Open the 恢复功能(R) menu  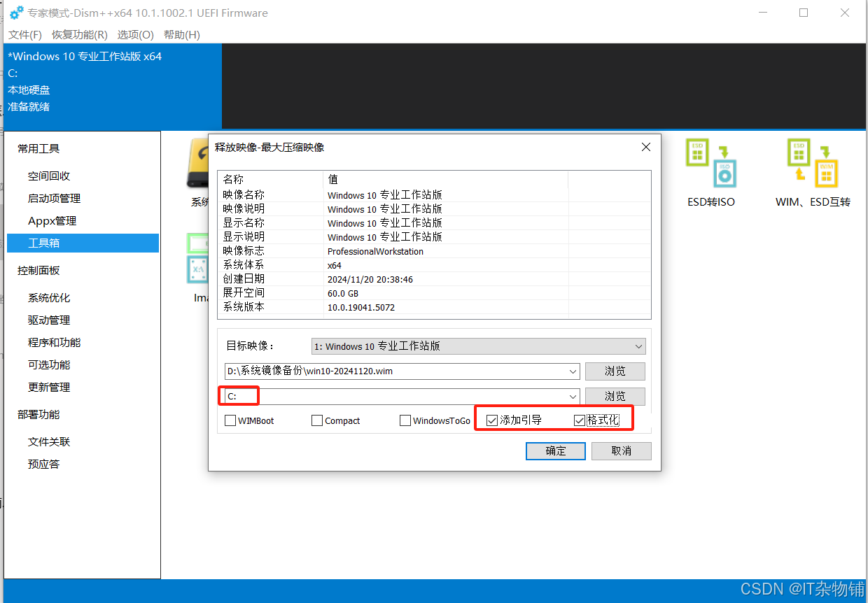[80, 34]
